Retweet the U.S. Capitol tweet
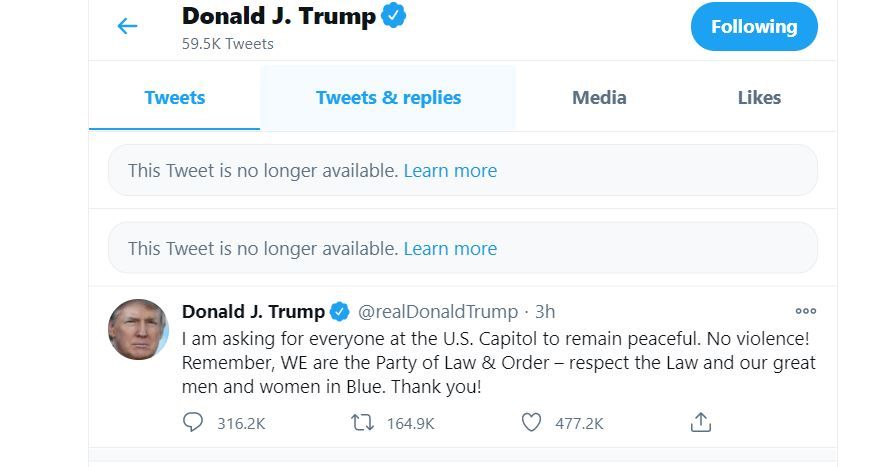 point(362,423)
